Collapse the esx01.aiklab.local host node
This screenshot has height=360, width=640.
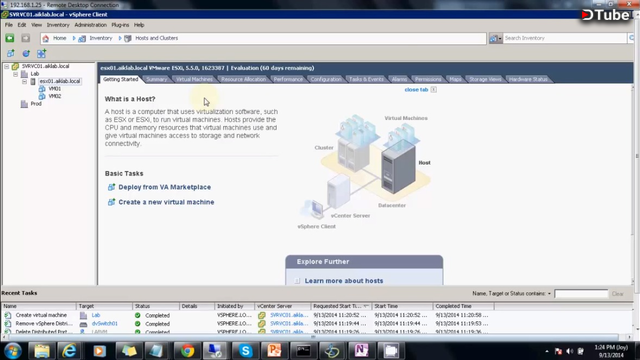24,81
